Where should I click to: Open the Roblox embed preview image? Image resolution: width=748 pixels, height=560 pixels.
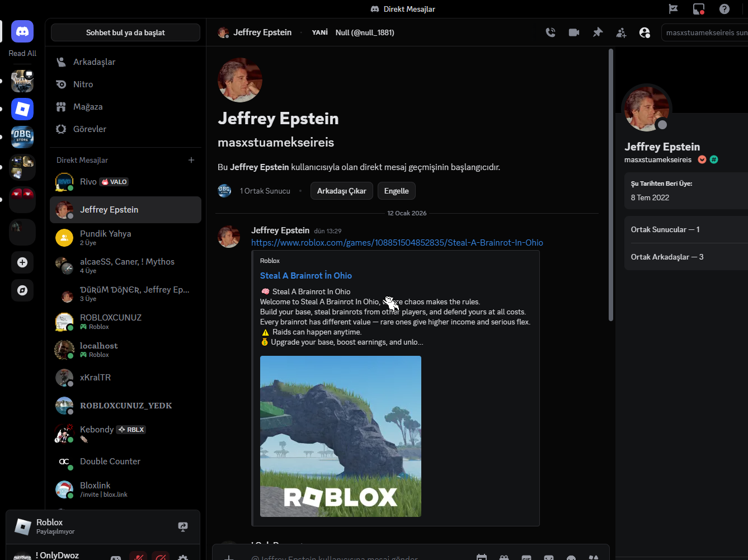tap(341, 436)
